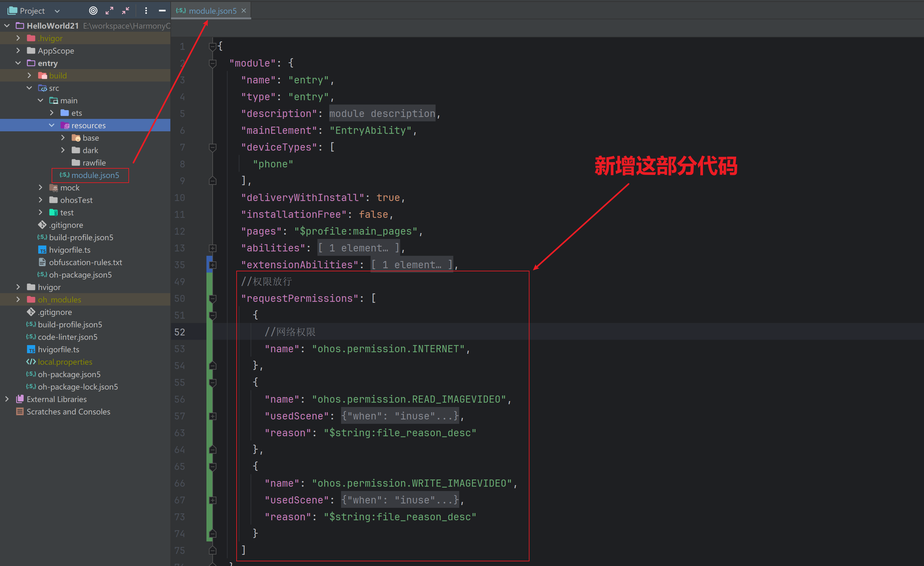Click the Select Opened File target icon
Viewport: 924px width, 566px height.
[x=93, y=11]
